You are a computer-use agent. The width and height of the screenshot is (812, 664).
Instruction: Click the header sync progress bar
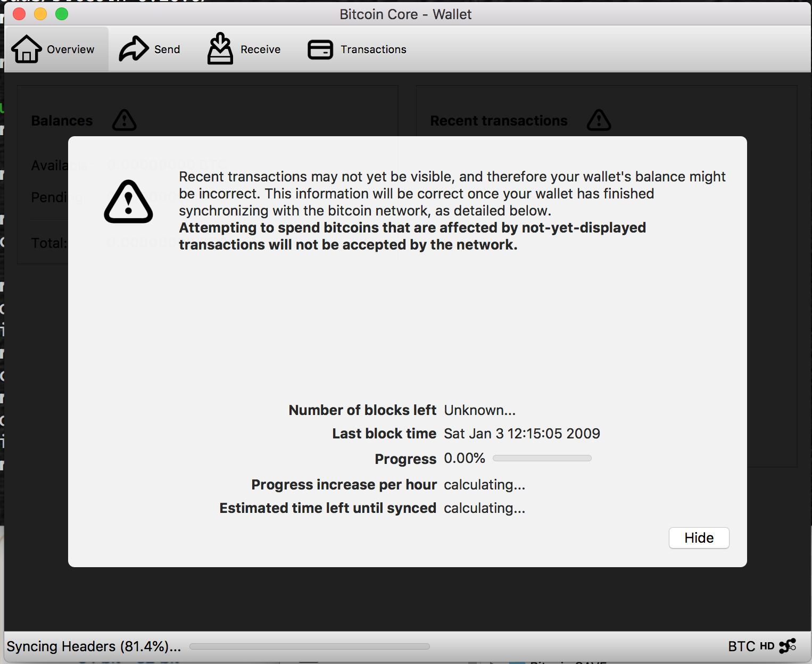(309, 646)
